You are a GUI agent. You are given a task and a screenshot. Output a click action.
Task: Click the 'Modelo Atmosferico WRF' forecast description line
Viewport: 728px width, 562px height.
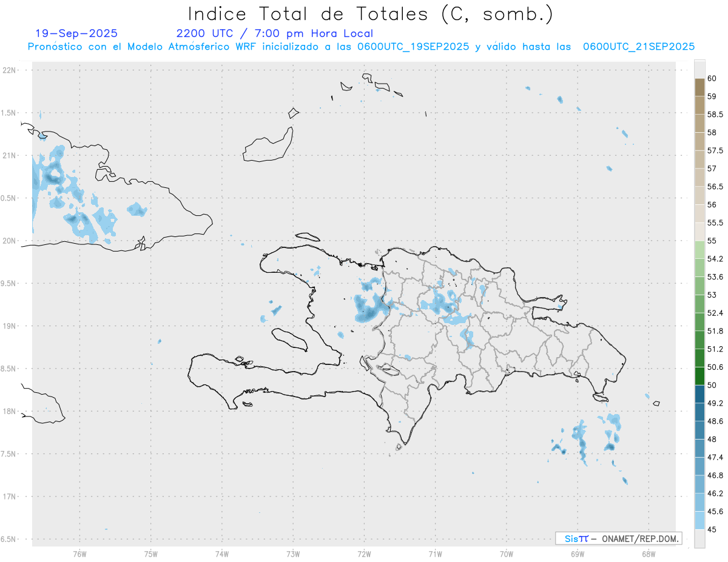pyautogui.click(x=361, y=47)
